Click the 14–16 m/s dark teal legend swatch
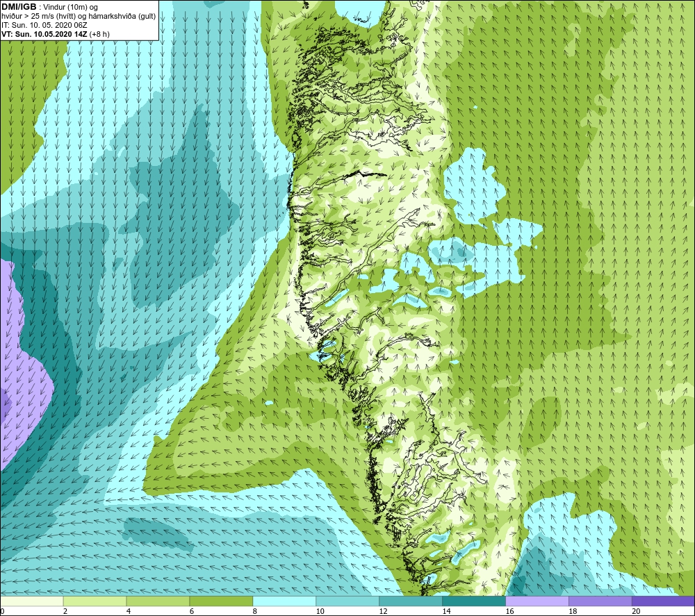The height and width of the screenshot is (616, 695). tap(474, 601)
